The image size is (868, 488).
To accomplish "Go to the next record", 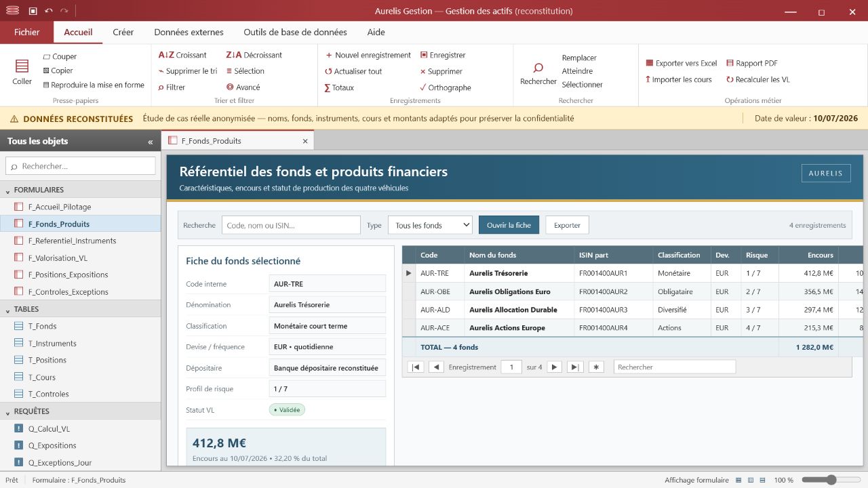I will click(x=555, y=367).
